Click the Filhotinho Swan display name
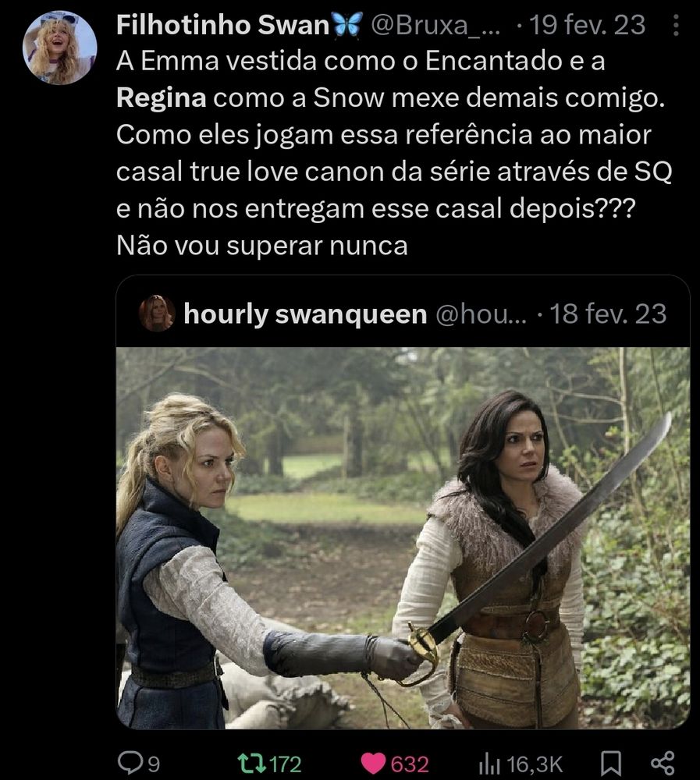The height and width of the screenshot is (780, 700). coord(223,26)
